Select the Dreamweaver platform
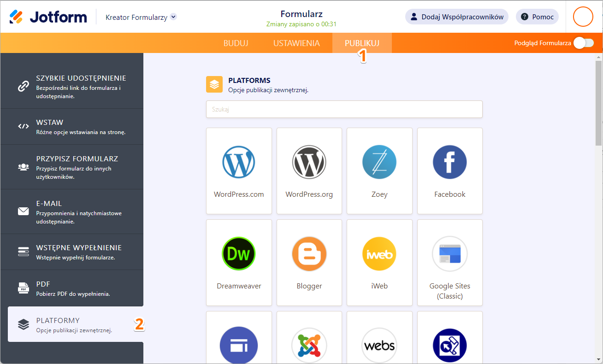Image resolution: width=603 pixels, height=364 pixels. (239, 263)
